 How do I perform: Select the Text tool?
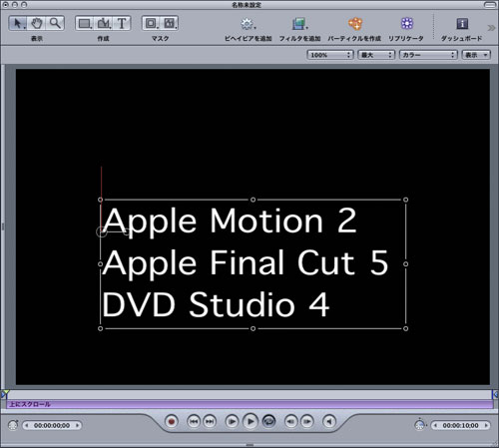[x=122, y=23]
